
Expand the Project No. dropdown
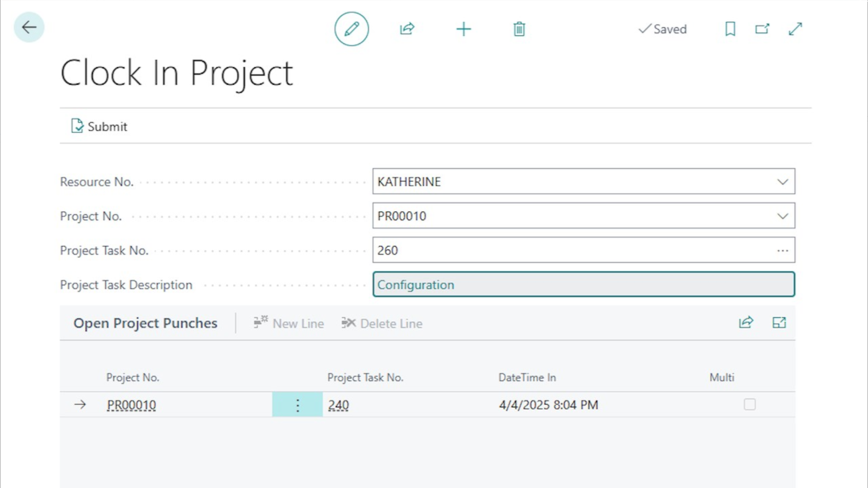coord(782,217)
